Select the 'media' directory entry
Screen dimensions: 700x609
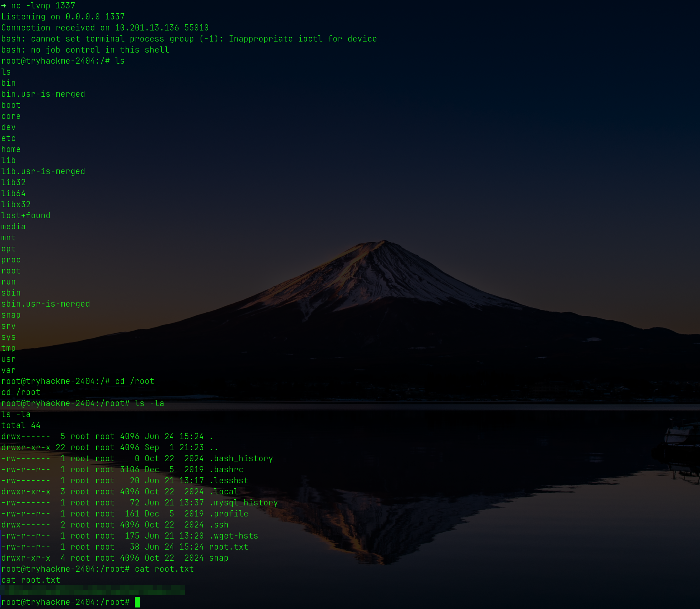coord(13,227)
